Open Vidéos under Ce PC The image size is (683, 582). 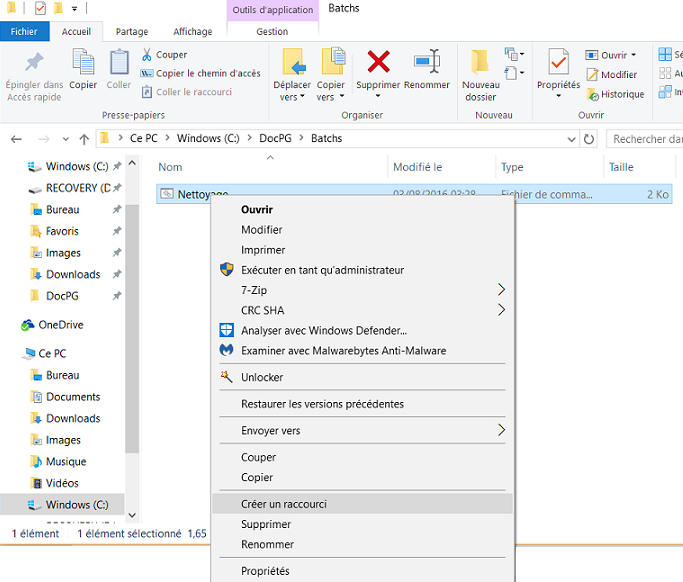click(x=62, y=483)
